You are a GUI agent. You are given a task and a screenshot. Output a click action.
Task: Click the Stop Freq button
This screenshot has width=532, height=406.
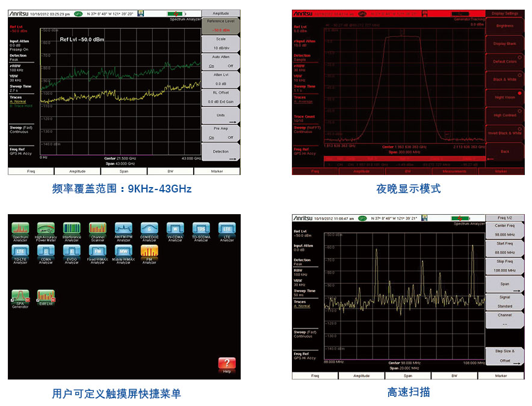[x=505, y=266]
